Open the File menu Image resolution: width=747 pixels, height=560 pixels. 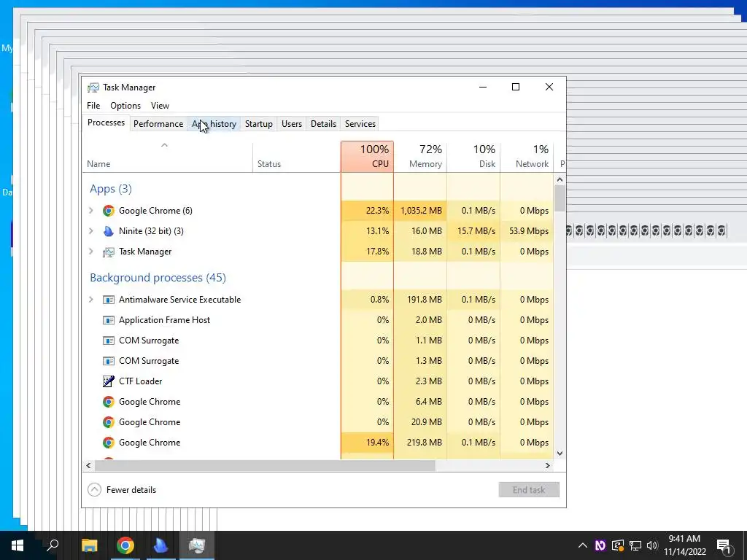[x=93, y=106]
